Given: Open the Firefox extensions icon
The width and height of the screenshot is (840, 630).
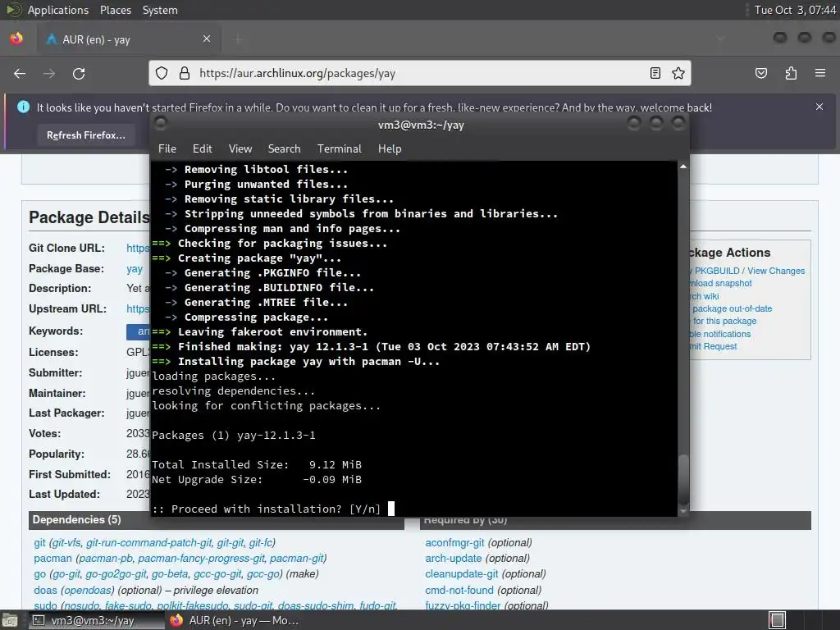Looking at the screenshot, I should click(x=791, y=73).
